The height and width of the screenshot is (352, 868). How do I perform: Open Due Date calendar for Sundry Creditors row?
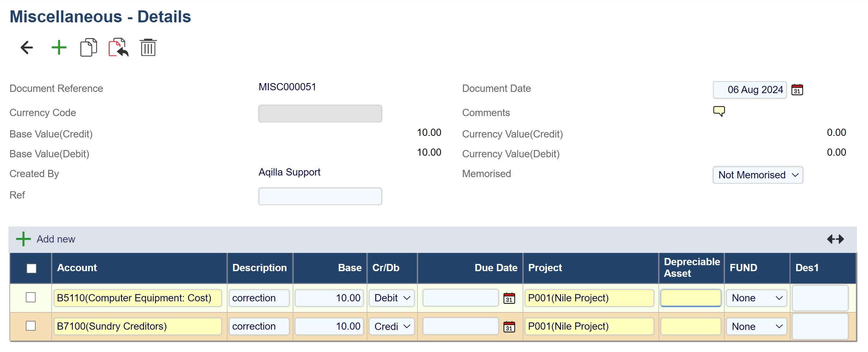click(x=509, y=327)
